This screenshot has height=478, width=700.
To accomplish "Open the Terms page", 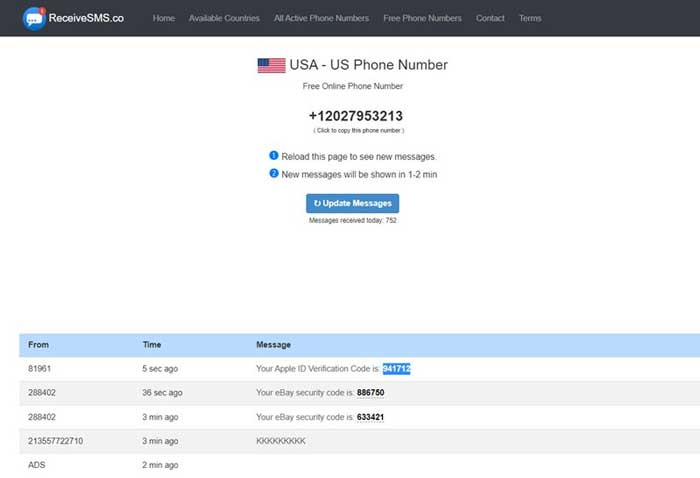I will 530,18.
